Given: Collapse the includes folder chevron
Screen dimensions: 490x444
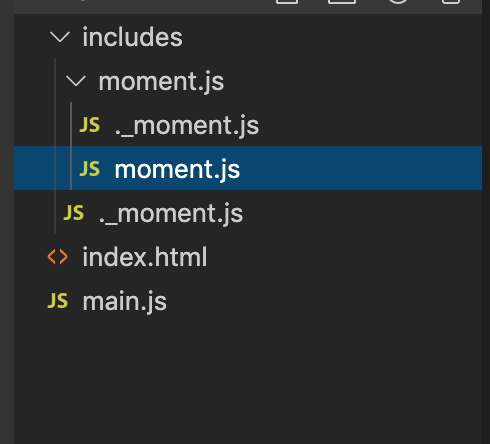Looking at the screenshot, I should coord(60,37).
